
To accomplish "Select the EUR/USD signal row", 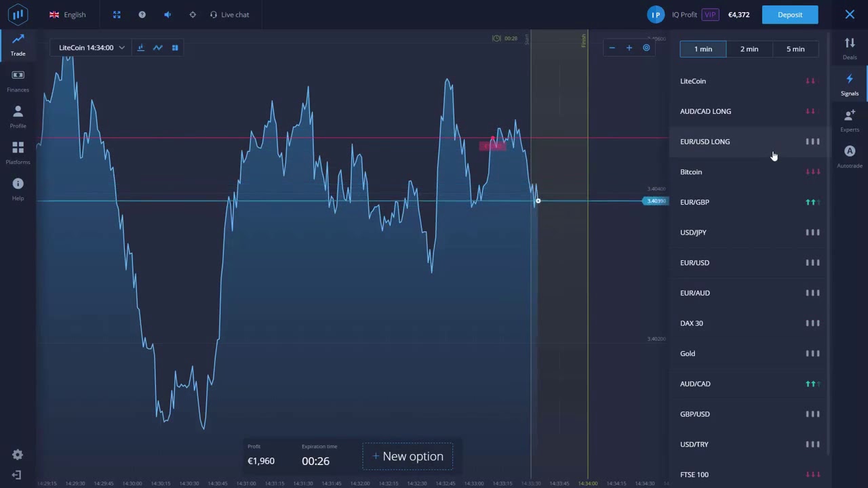I will tap(750, 263).
